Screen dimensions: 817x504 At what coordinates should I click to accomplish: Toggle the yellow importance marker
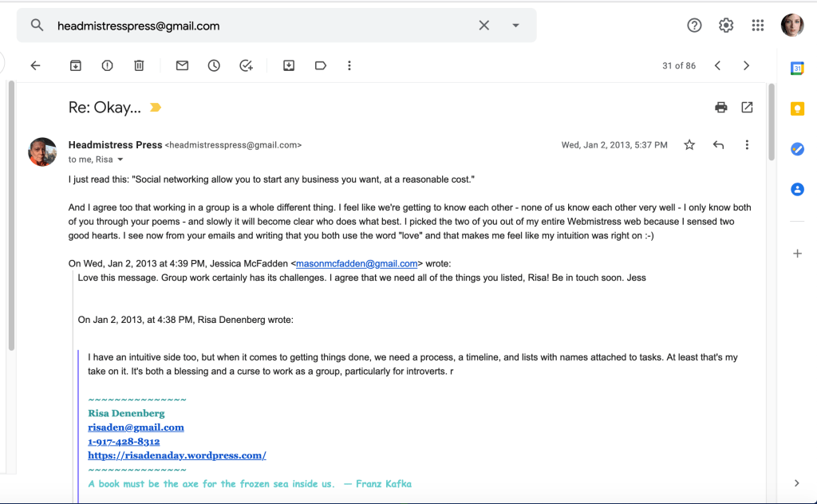coord(156,108)
